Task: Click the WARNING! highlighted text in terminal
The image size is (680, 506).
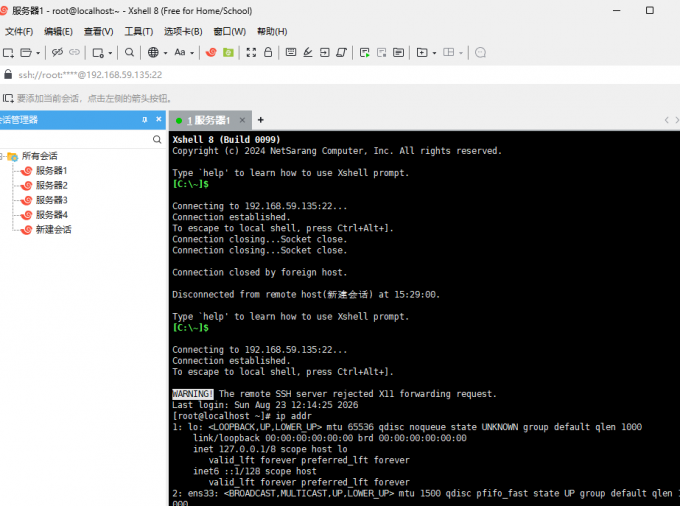Action: tap(193, 394)
